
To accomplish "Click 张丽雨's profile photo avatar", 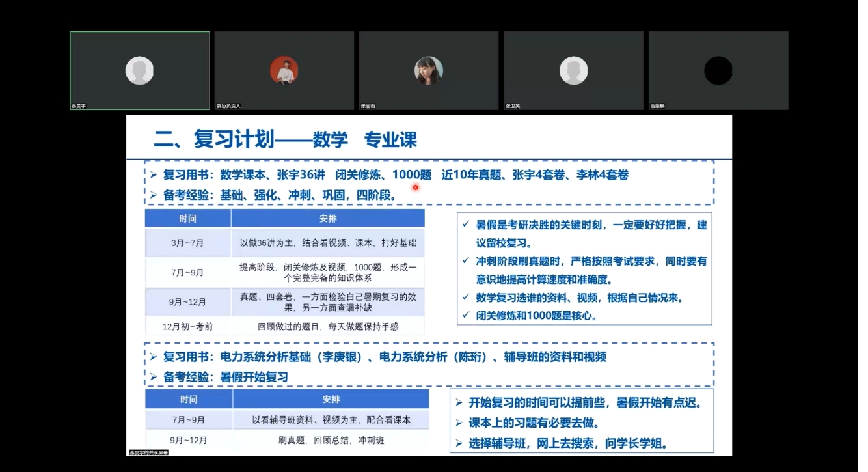I will pyautogui.click(x=429, y=70).
